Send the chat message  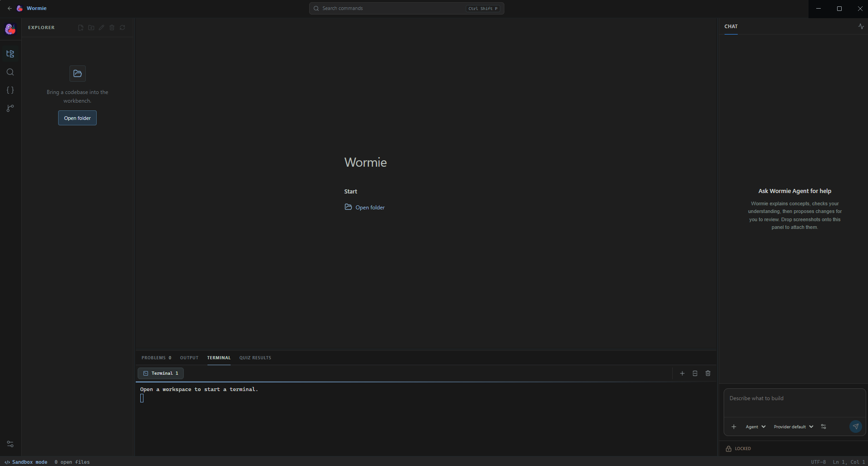click(x=856, y=426)
